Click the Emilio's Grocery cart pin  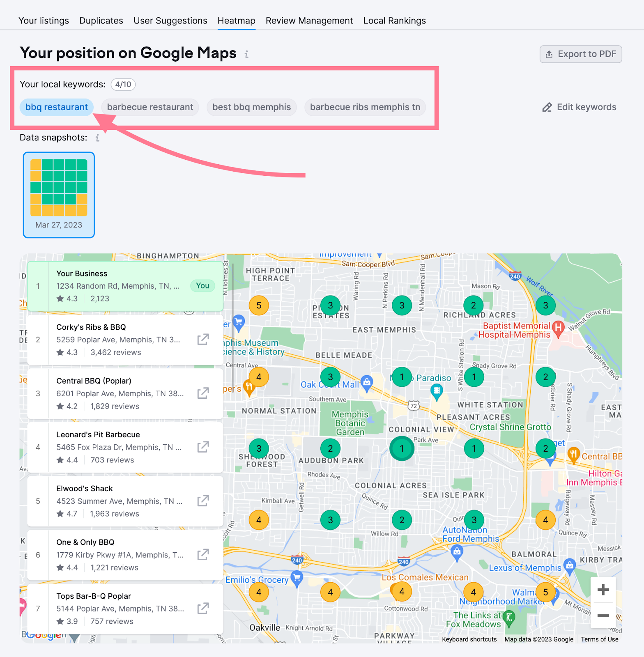point(297,579)
